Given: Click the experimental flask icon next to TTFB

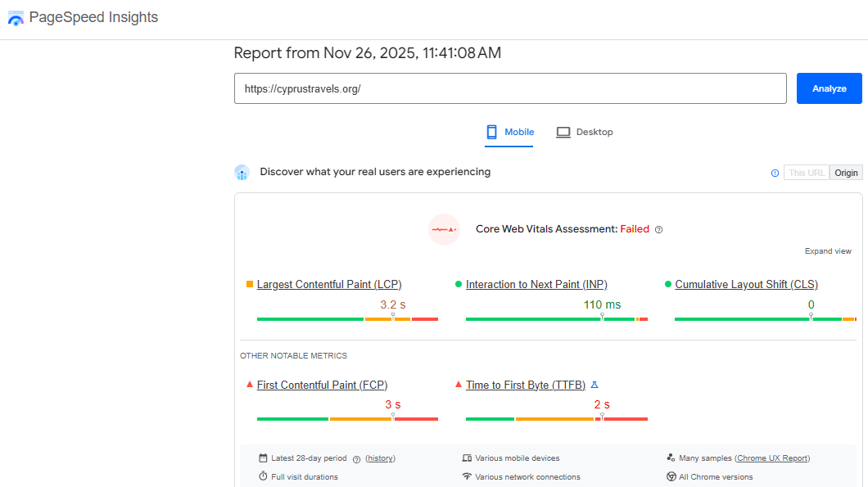Looking at the screenshot, I should pos(594,385).
